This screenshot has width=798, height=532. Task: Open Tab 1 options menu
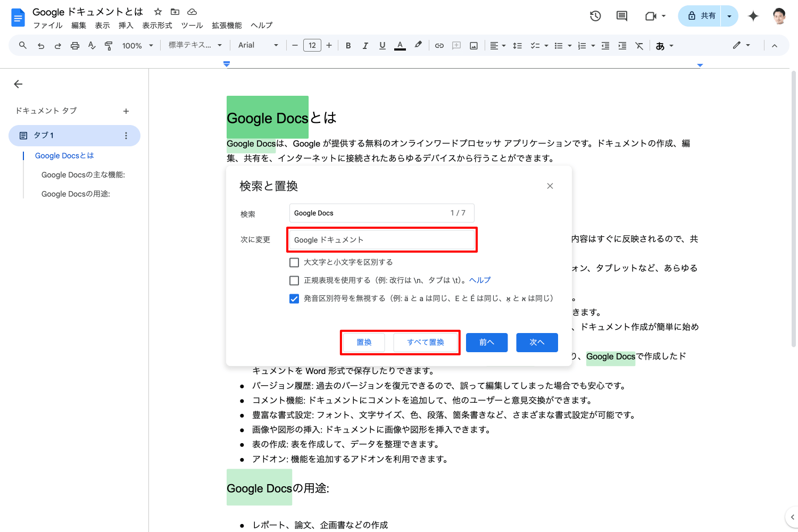pos(126,136)
